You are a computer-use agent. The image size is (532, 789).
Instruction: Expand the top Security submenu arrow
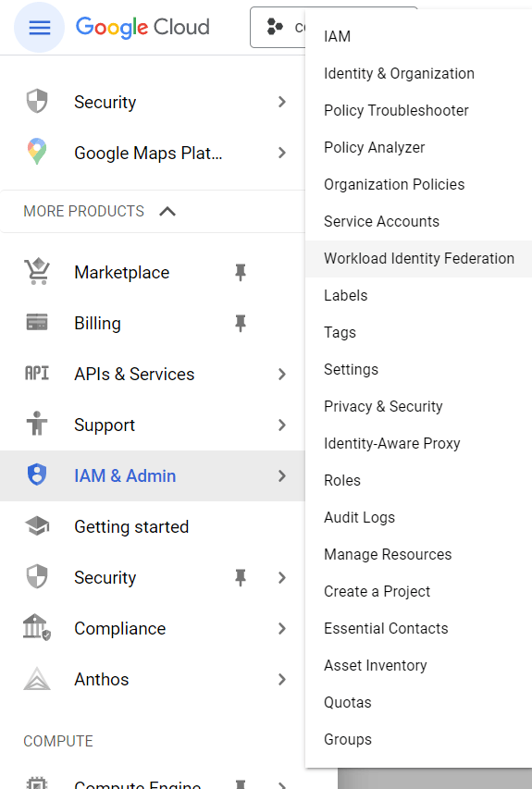coord(282,102)
